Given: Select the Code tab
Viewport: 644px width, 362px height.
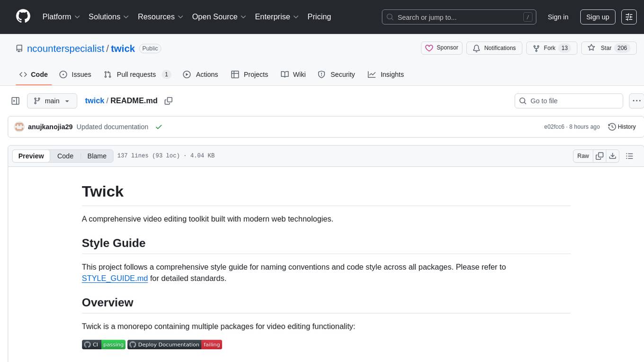Looking at the screenshot, I should click(x=34, y=74).
